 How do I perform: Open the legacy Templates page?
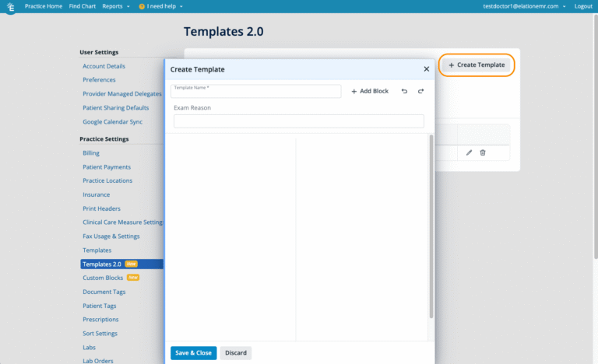click(97, 250)
